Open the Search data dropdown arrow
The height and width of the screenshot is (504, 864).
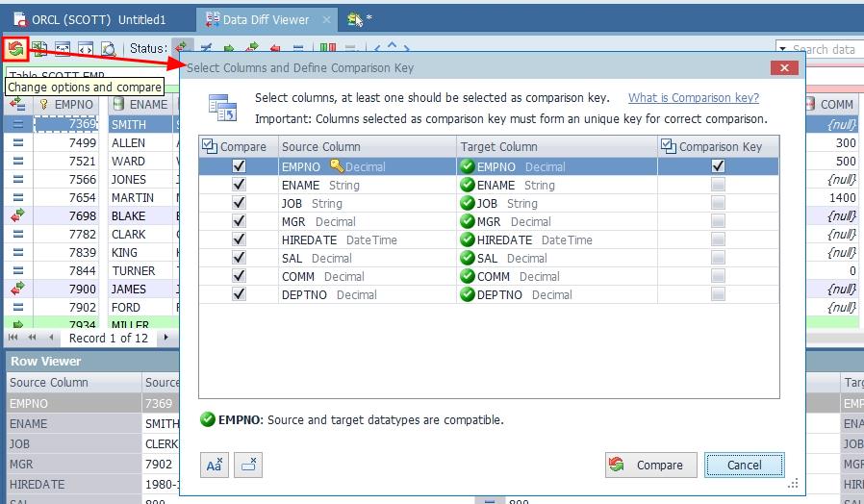[783, 49]
